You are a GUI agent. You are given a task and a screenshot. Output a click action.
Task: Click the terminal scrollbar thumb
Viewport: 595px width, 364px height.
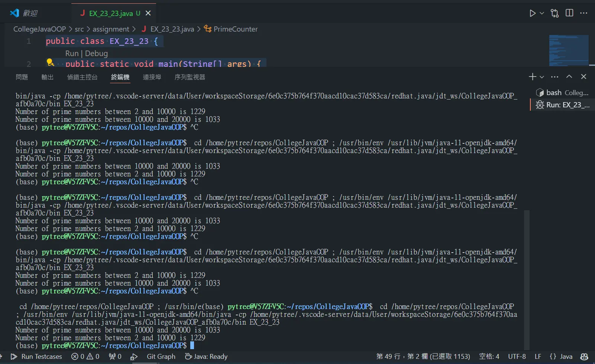(527, 280)
